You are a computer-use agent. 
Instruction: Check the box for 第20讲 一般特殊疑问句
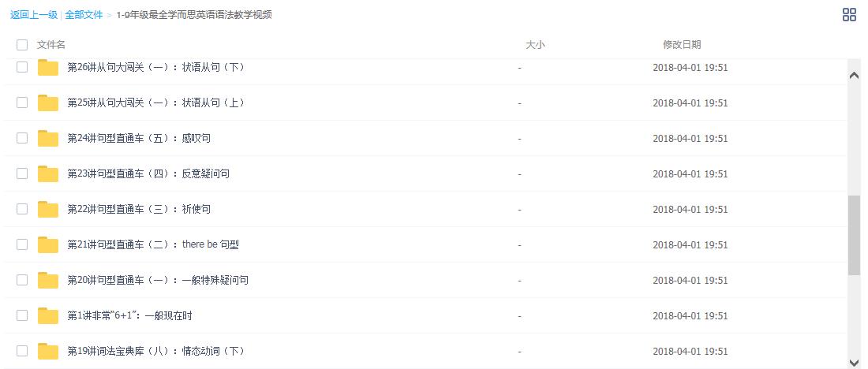22,280
